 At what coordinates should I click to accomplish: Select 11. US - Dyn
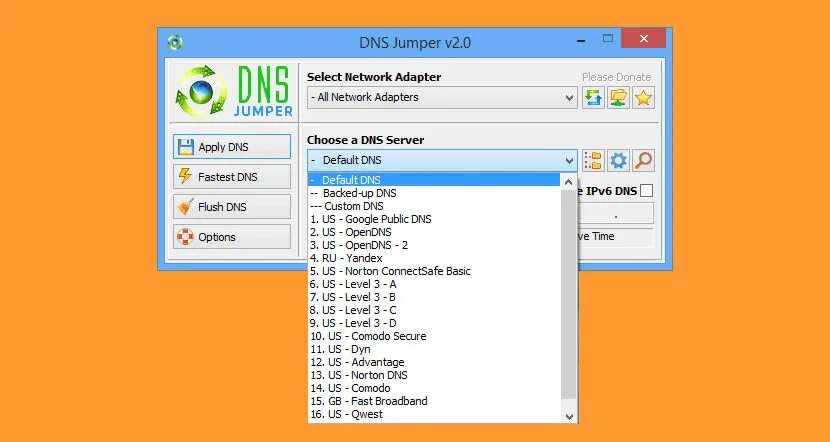[x=434, y=349]
